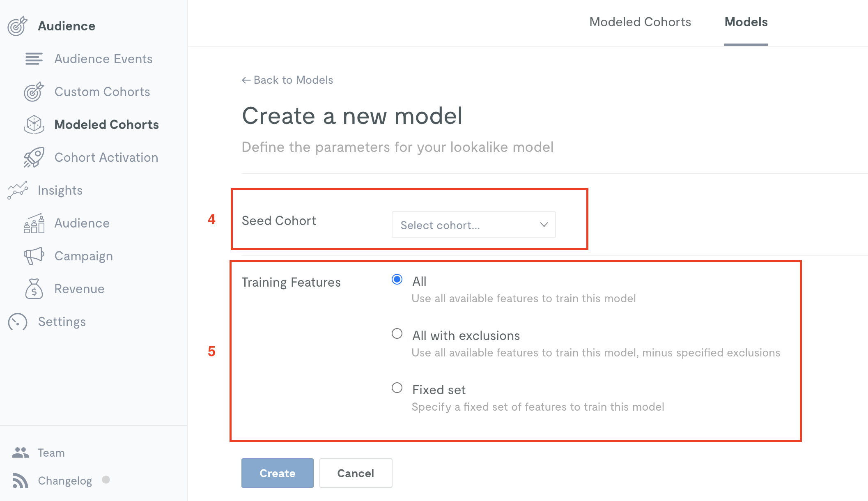Click the Cancel button
868x501 pixels.
(356, 473)
